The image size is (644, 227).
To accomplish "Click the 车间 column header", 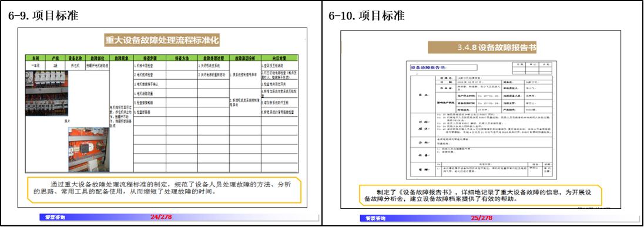I will point(34,57).
